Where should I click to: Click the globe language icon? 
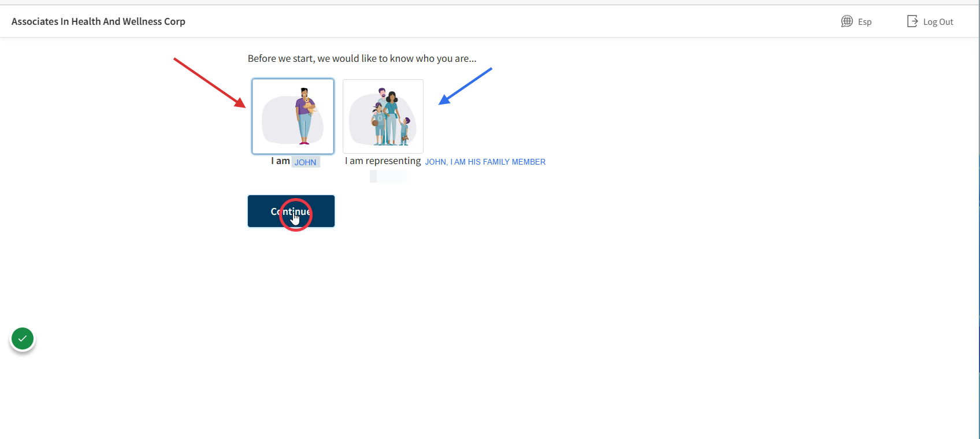pos(847,21)
